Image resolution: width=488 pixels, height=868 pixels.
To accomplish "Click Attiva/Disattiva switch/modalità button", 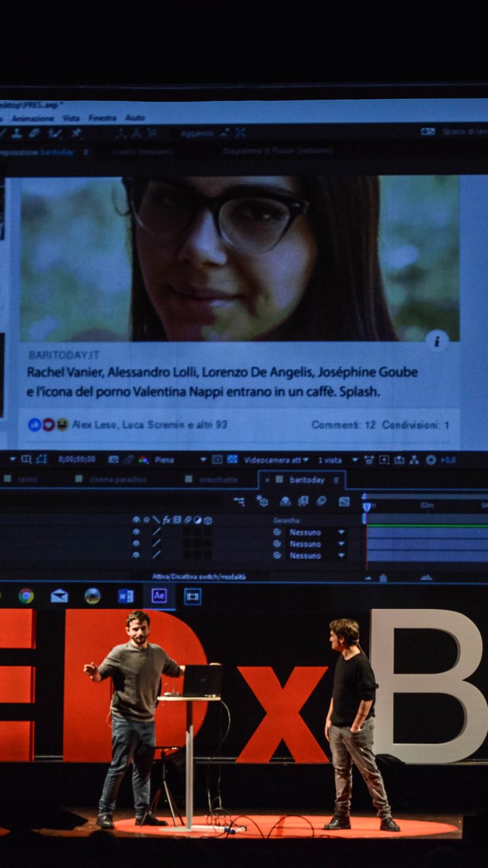I will (x=199, y=576).
